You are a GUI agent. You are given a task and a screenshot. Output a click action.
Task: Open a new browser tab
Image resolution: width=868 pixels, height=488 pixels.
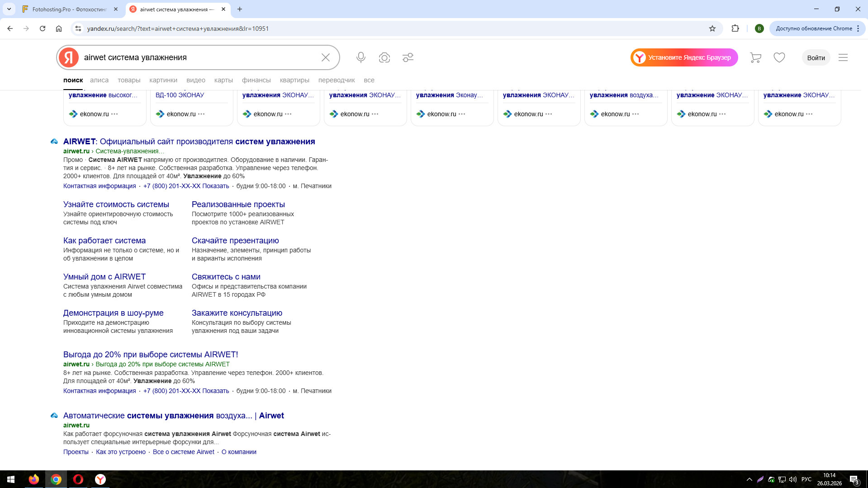click(x=240, y=9)
